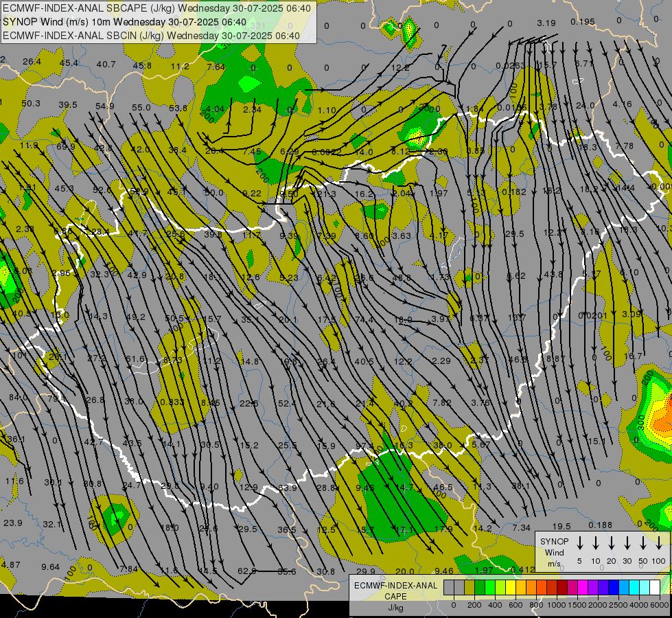Click the 62.9 value on the map
Viewport: 672px width, 618px height.
click(247, 571)
